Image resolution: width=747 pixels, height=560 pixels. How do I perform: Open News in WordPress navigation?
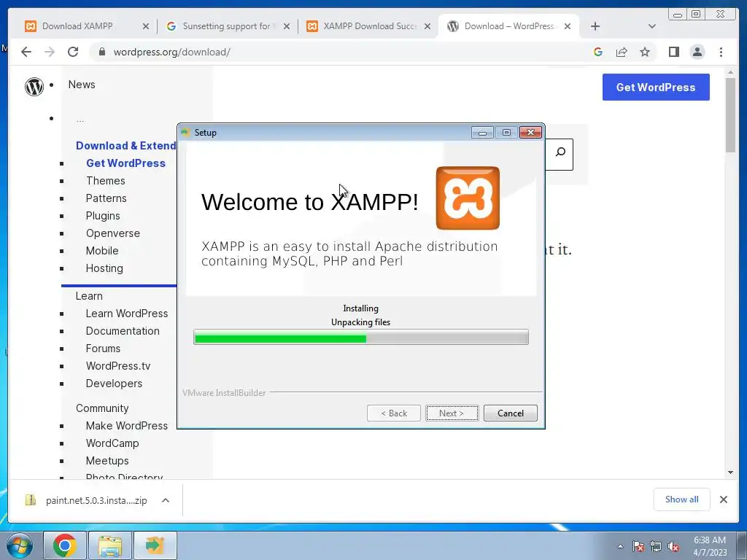tap(82, 85)
